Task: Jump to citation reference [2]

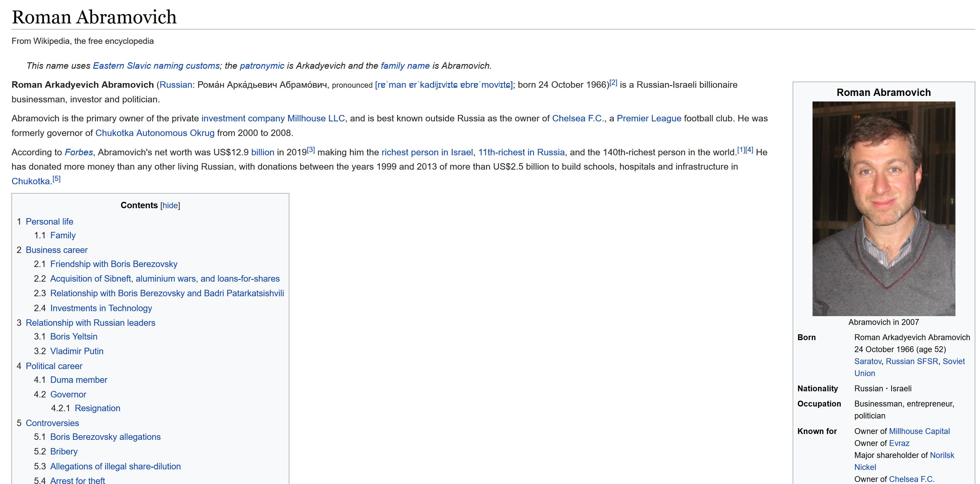Action: [613, 83]
